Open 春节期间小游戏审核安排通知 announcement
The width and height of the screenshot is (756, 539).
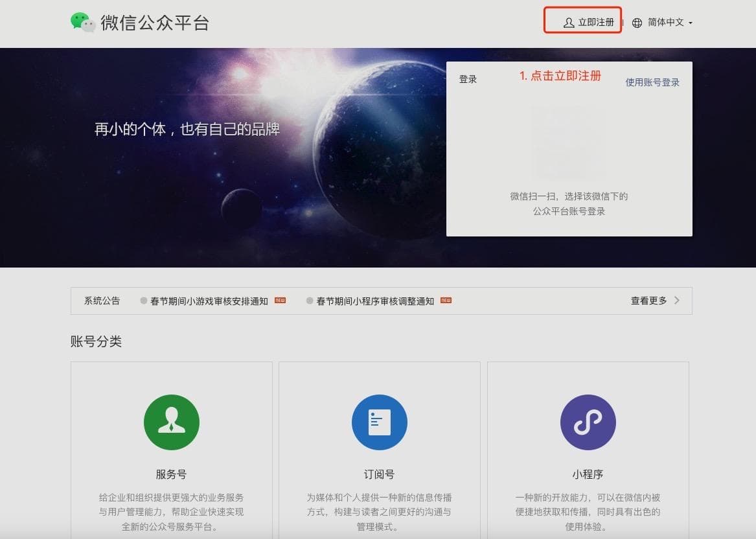coord(209,301)
